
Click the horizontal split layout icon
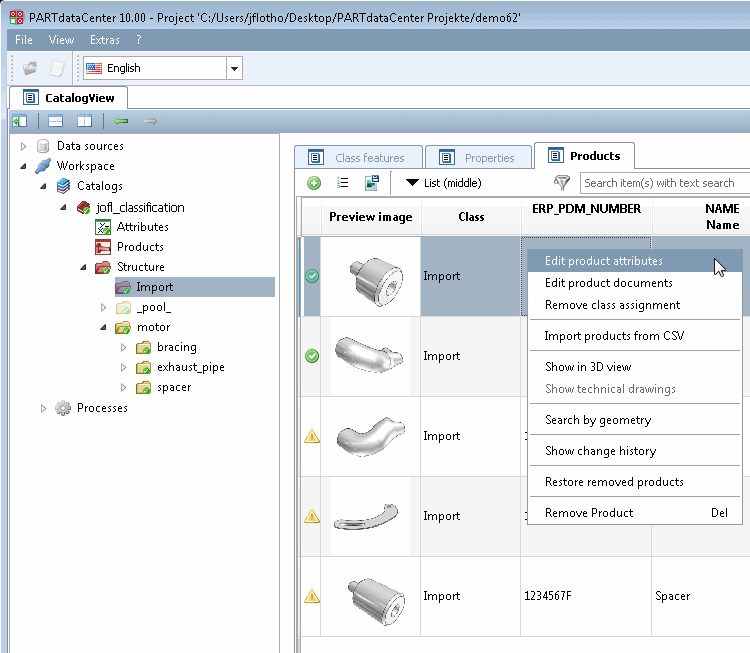click(x=55, y=121)
